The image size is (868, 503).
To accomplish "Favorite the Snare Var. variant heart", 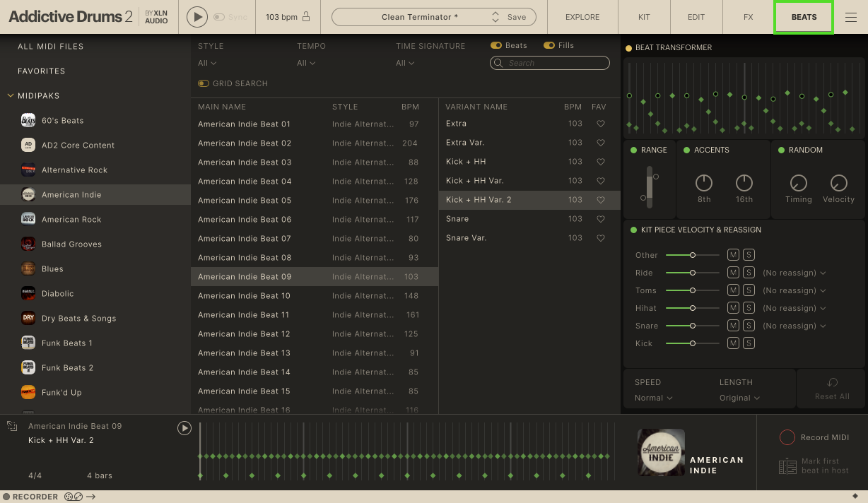I will (601, 238).
